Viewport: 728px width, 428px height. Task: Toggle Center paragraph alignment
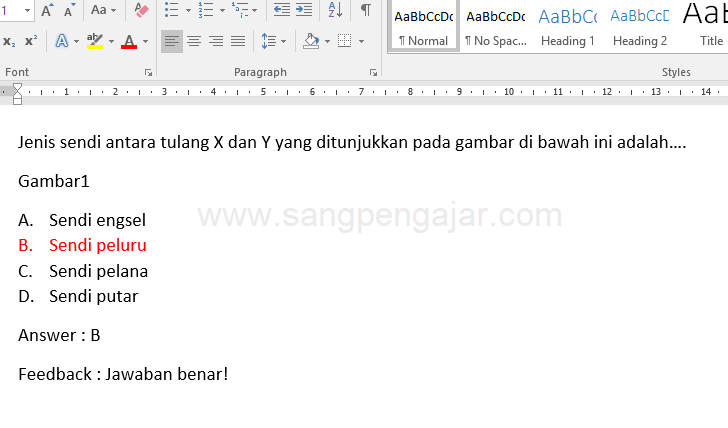point(194,42)
